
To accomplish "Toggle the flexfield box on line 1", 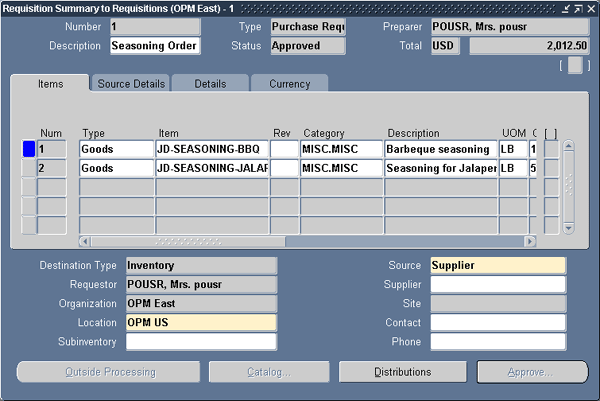I will [x=550, y=149].
